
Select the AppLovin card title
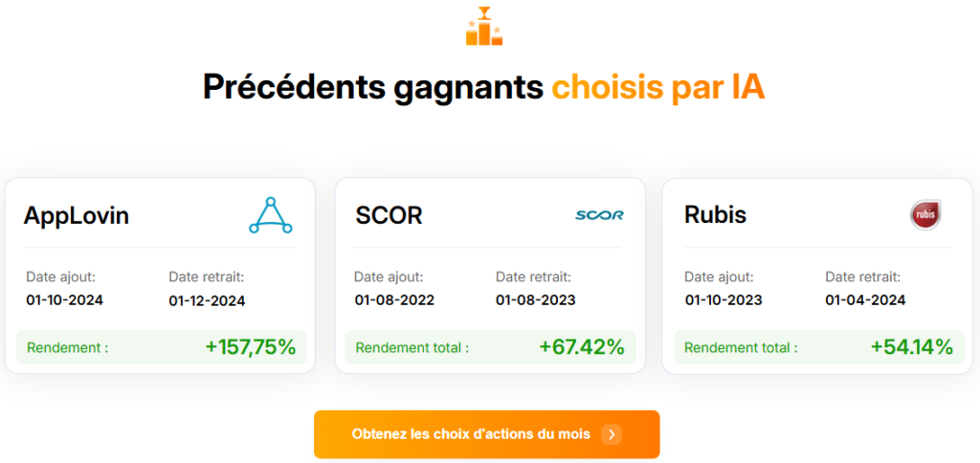(x=76, y=215)
